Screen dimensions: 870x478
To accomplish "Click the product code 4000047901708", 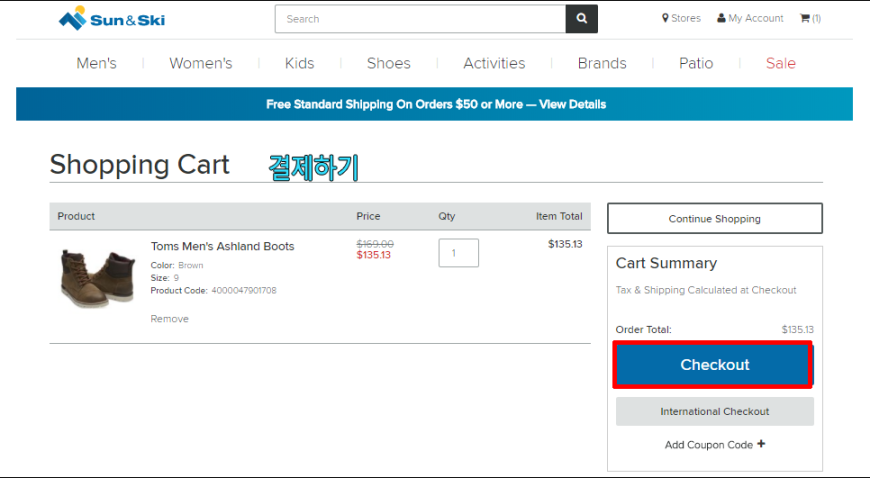I will pos(244,290).
